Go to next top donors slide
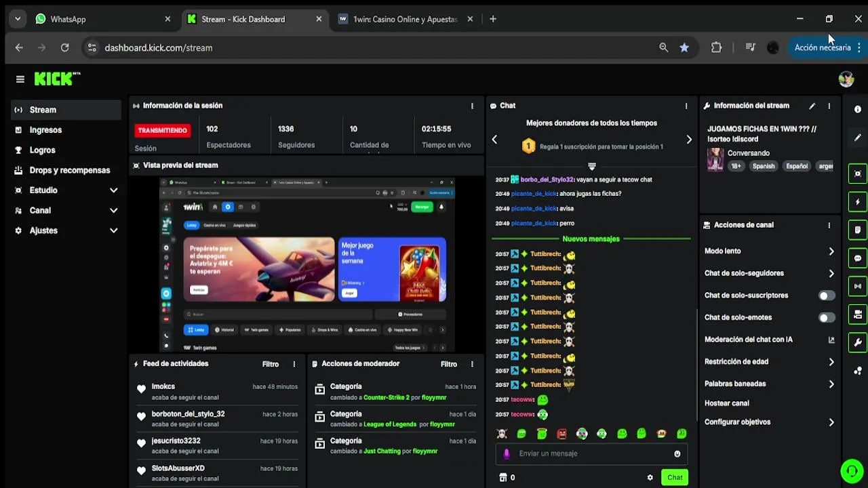The image size is (868, 488). (689, 140)
